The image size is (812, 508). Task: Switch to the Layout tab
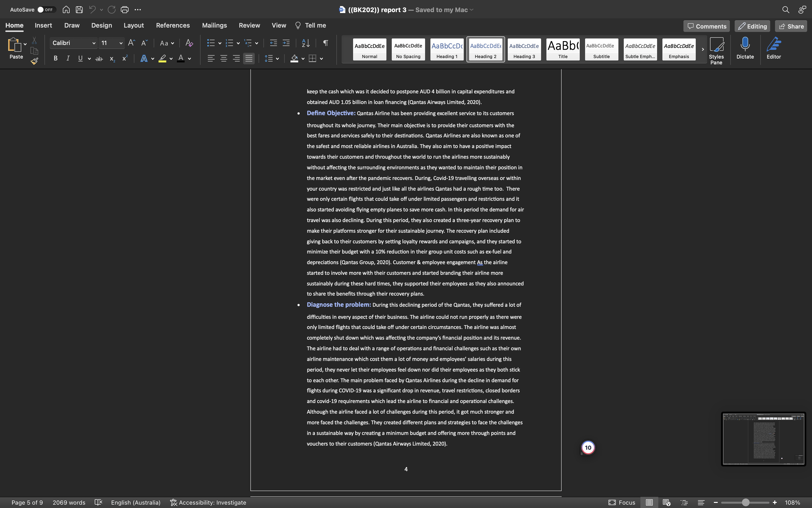pos(134,26)
